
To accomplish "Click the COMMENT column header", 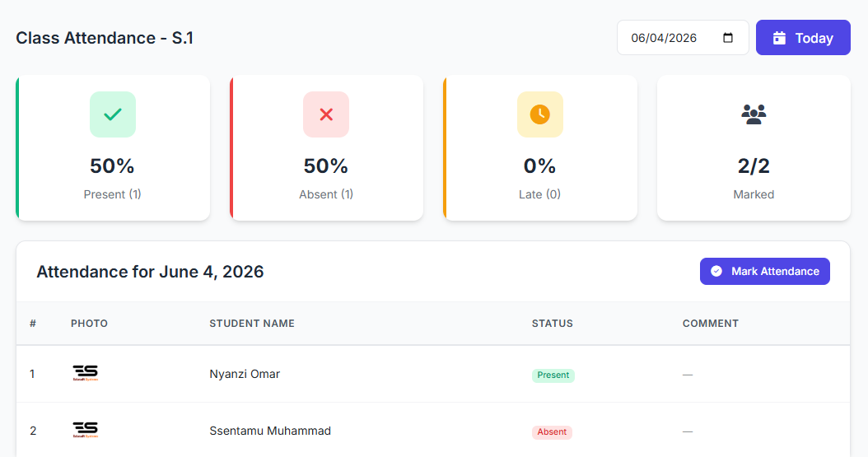I will [710, 324].
